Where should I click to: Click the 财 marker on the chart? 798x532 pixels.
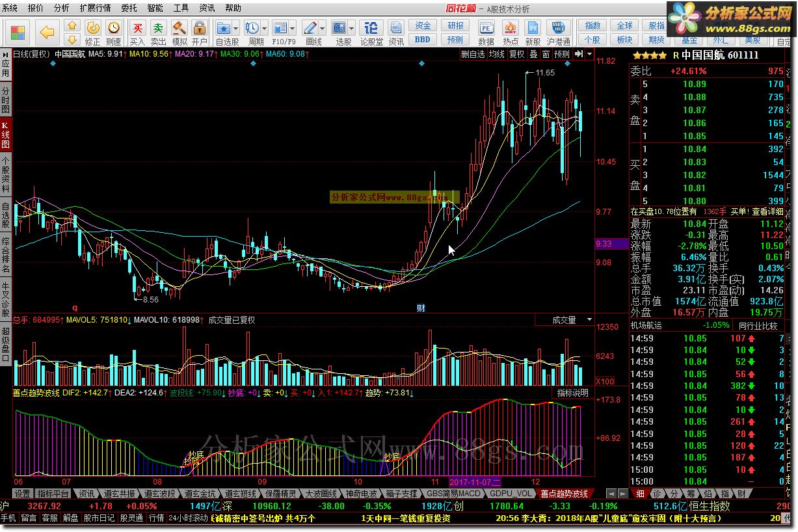pyautogui.click(x=421, y=308)
